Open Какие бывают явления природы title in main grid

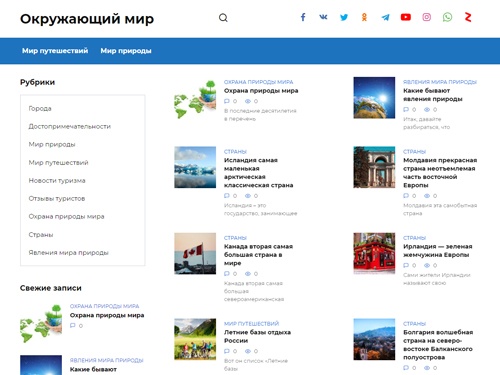coord(433,95)
